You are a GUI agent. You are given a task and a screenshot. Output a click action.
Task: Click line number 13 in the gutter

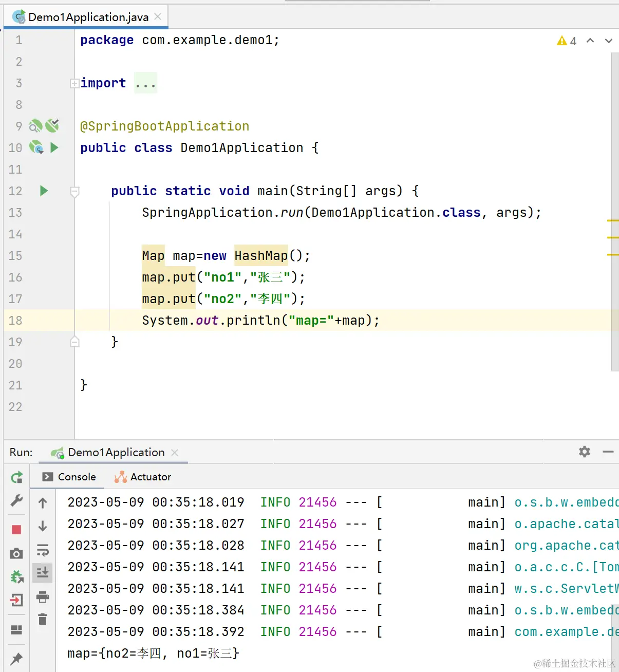click(15, 213)
